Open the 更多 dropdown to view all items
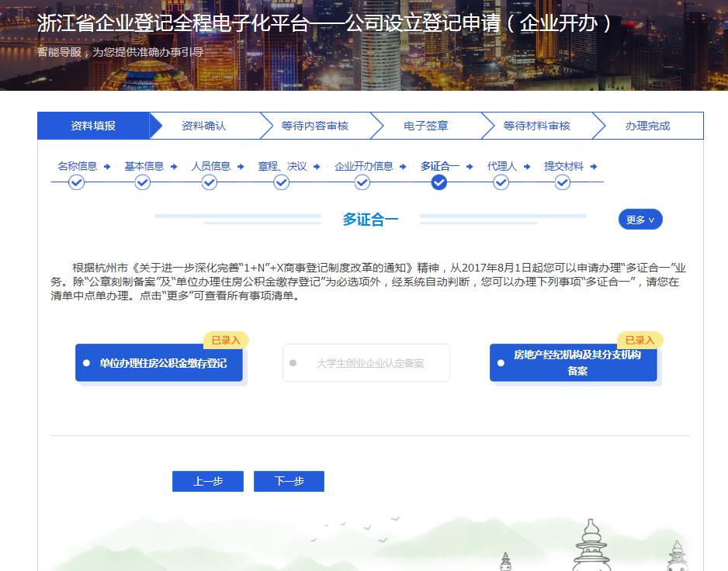 (640, 220)
